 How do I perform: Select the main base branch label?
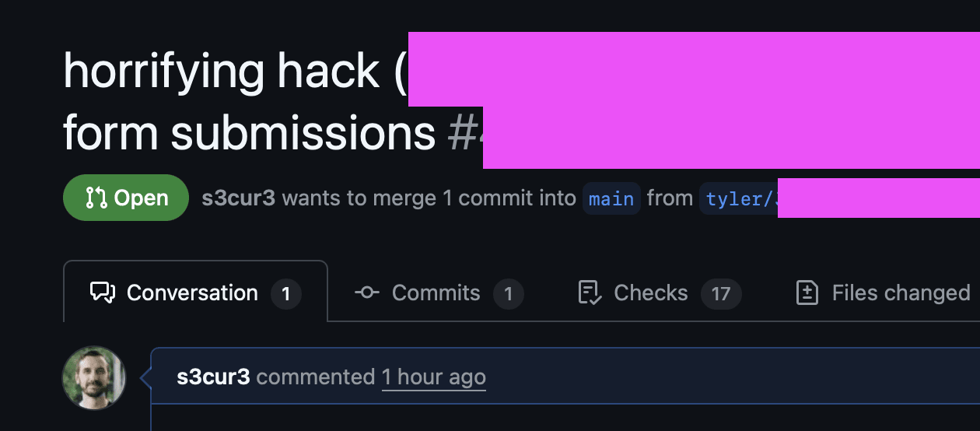pyautogui.click(x=611, y=198)
